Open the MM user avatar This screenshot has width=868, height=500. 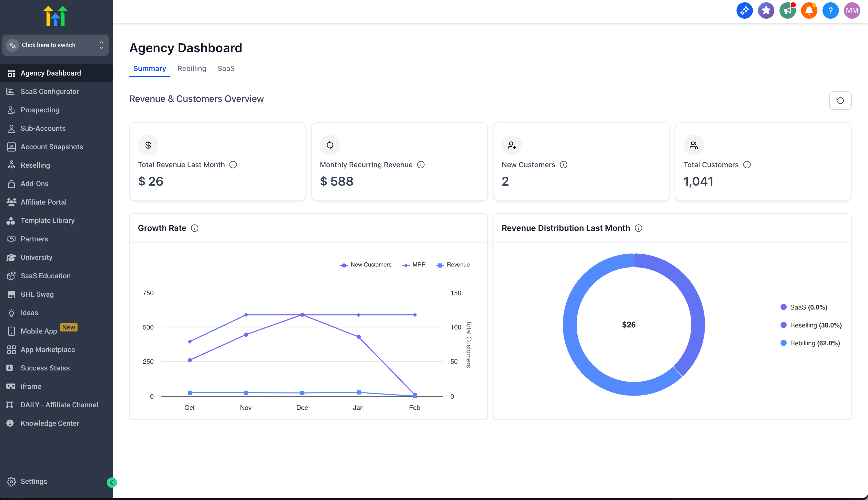pyautogui.click(x=852, y=11)
